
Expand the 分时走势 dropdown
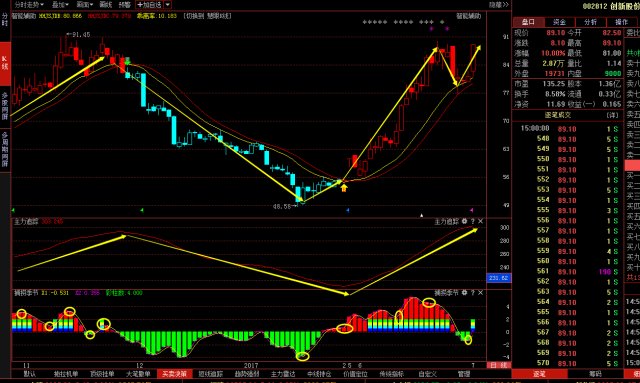tap(29, 5)
